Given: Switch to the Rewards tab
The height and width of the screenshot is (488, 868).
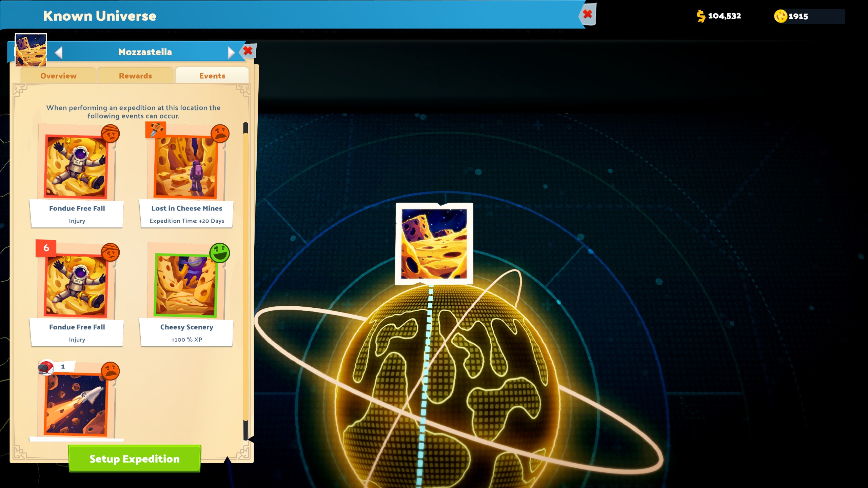Looking at the screenshot, I should tap(135, 76).
